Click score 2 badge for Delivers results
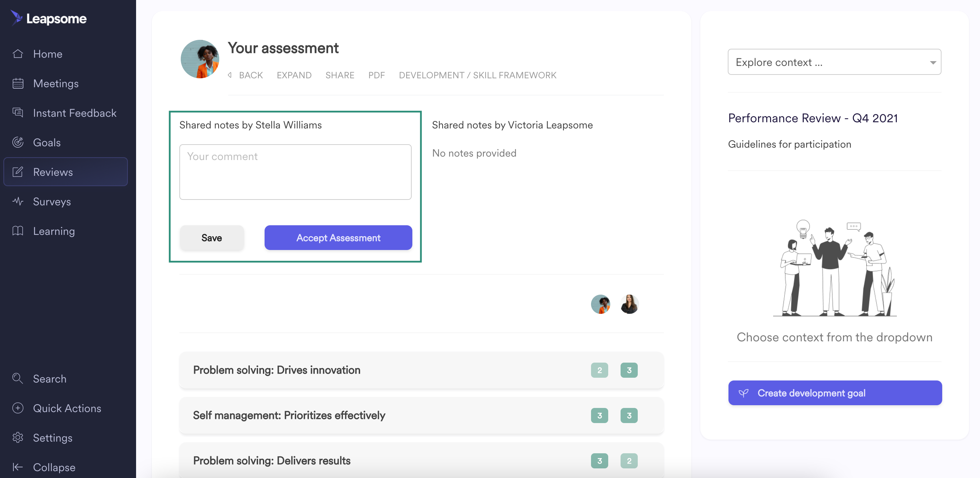980x478 pixels. coord(629,460)
